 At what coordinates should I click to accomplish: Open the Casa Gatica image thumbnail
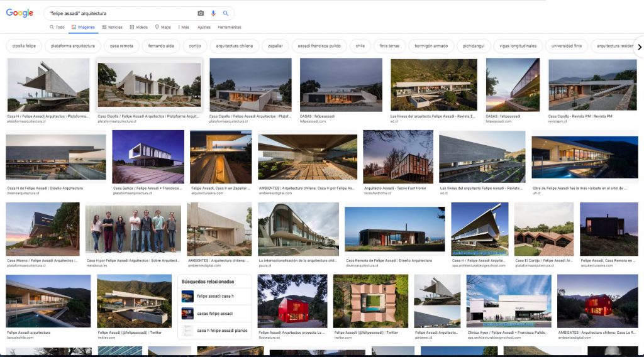[x=148, y=157]
